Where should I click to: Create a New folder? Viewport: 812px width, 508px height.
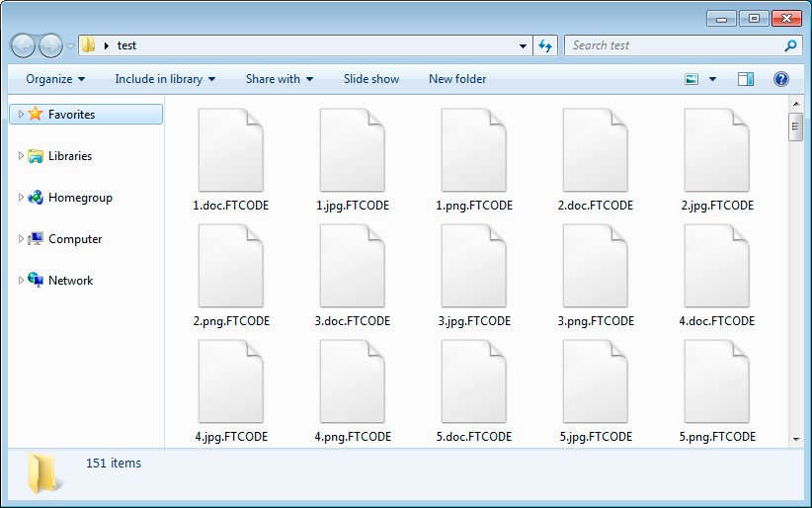(457, 79)
